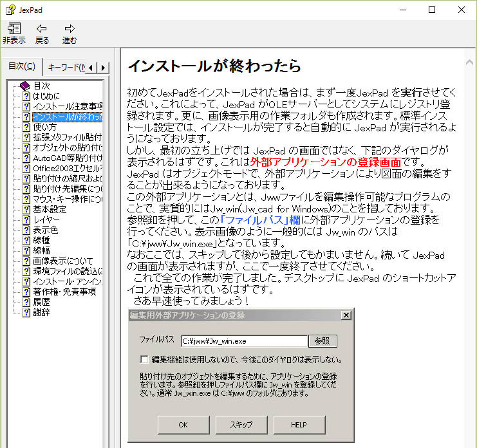Screen dimensions: 477x448
Task: Click the ファイルパス input field in dialog image
Action: coord(244,341)
